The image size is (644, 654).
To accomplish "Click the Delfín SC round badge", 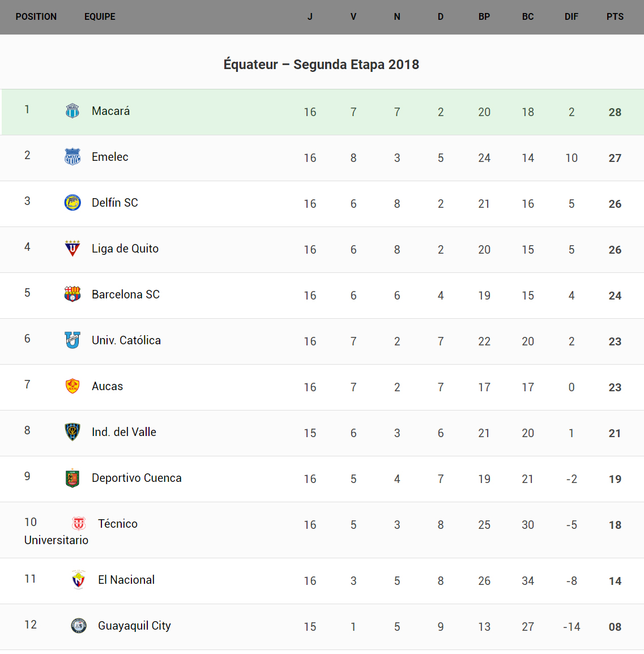I will [72, 202].
